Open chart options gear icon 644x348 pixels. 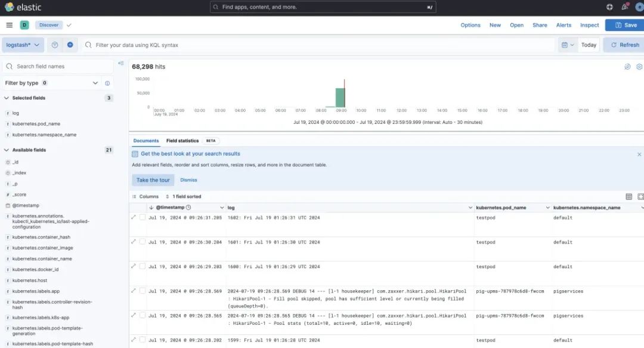pyautogui.click(x=639, y=67)
